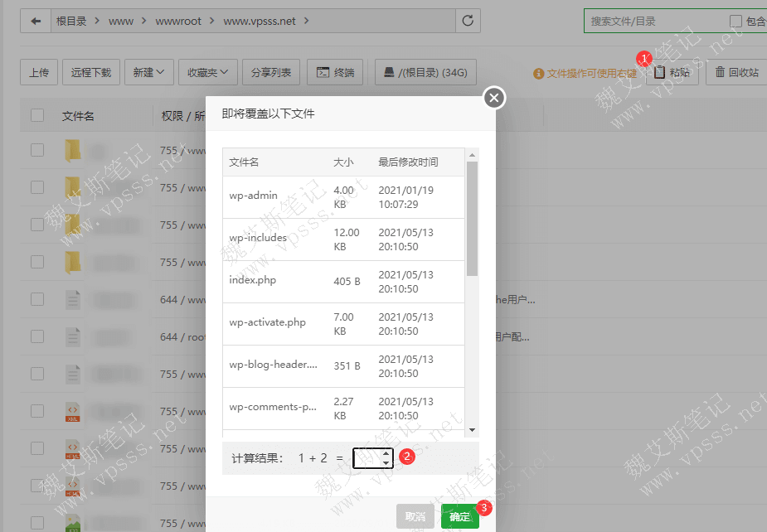Screen dimensions: 767x532
Task: Click the back arrow navigation icon
Action: point(33,20)
